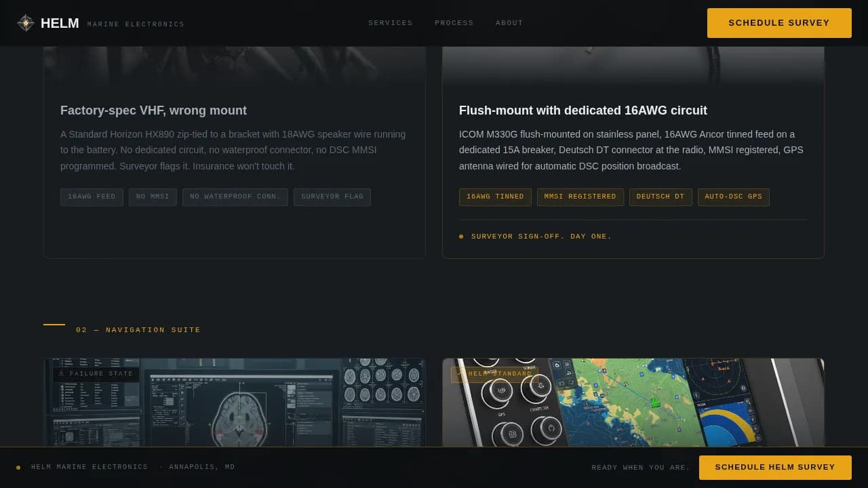Select the 'NO MMSI' tag
868x488 pixels.
pyautogui.click(x=153, y=197)
